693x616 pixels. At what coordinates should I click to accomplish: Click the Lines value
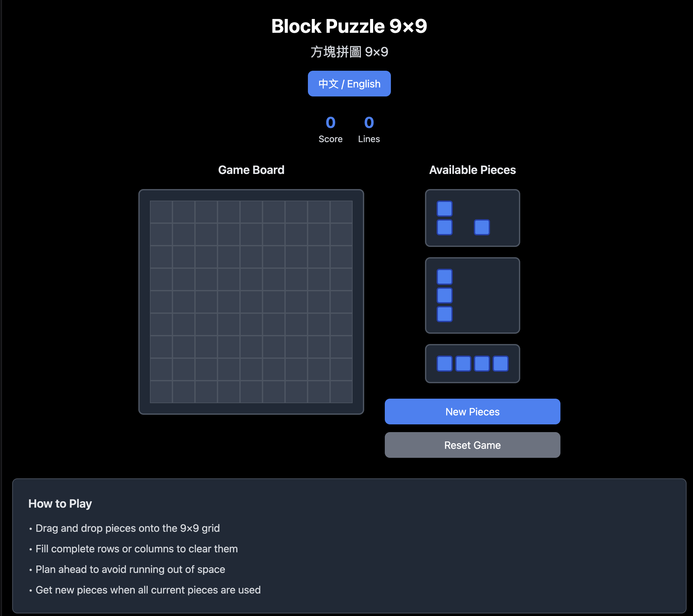coord(369,122)
